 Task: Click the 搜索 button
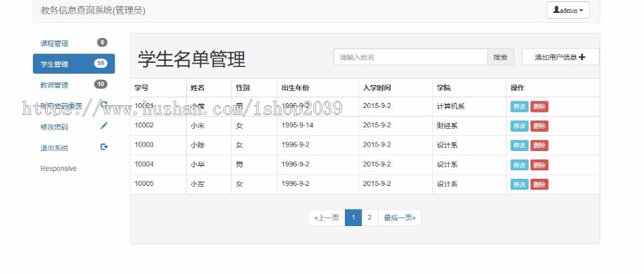pos(501,57)
